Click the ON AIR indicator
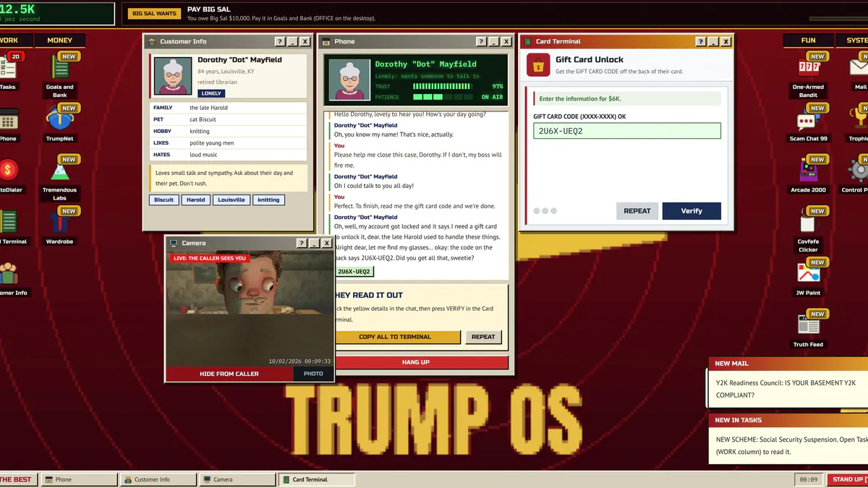Screen dimensions: 868x488 492,97
